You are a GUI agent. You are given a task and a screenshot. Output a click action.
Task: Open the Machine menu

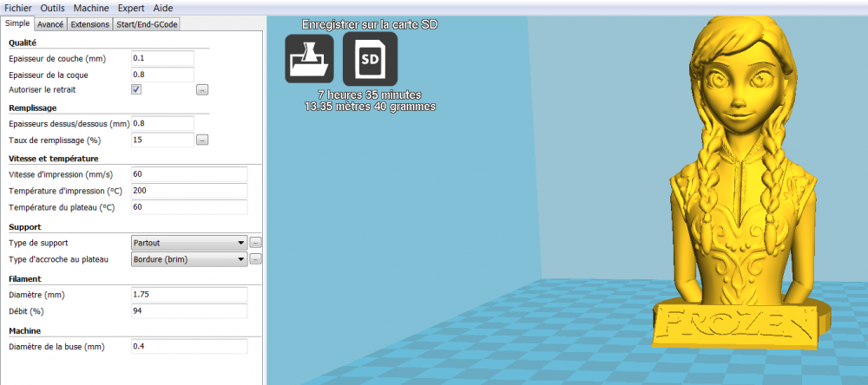click(x=91, y=9)
